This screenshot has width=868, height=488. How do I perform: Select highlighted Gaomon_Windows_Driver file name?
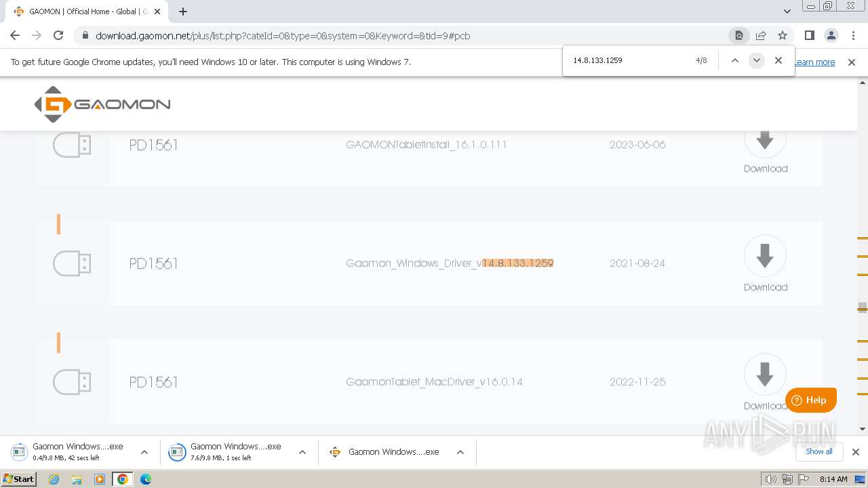tap(450, 263)
